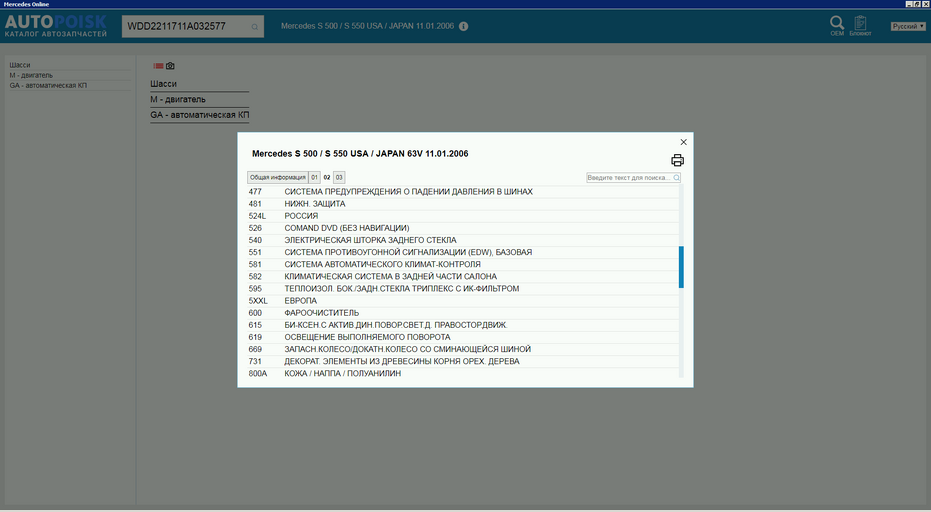Click the VIN search magnifier icon
Screen dimensions: 931x512
255,27
